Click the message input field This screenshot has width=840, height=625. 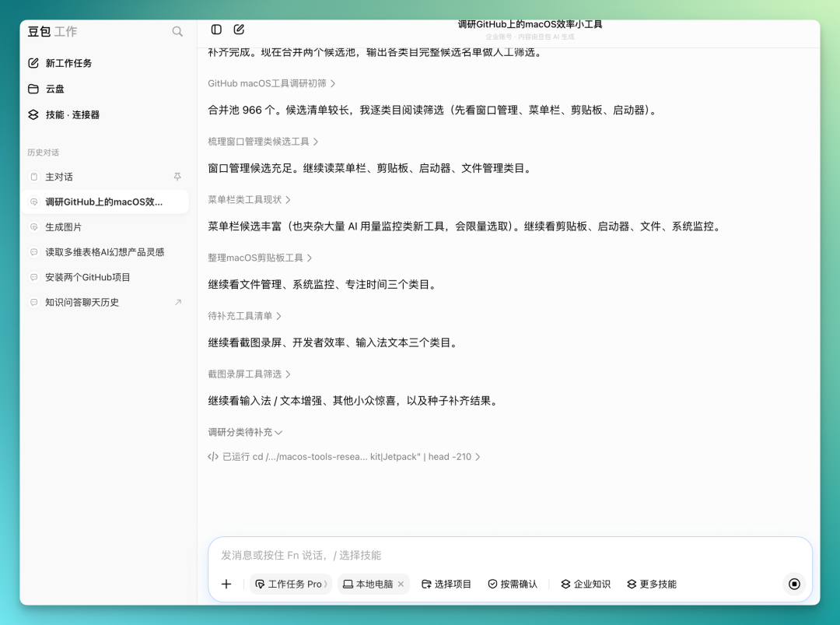(510, 555)
